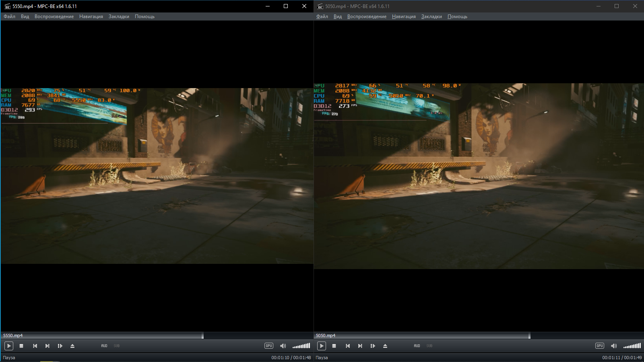Open the SUB subtitle selector in 5050.mp4 window
This screenshot has width=644, height=362.
tap(429, 346)
